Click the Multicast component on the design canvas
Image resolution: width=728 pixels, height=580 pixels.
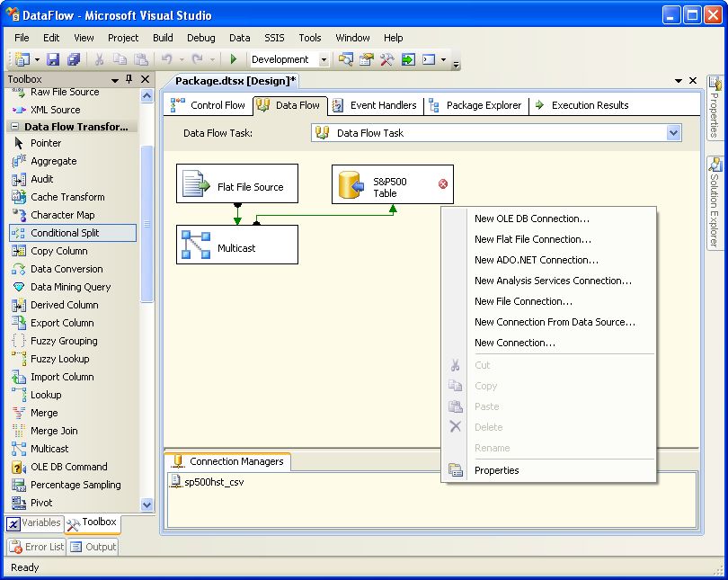pos(236,245)
